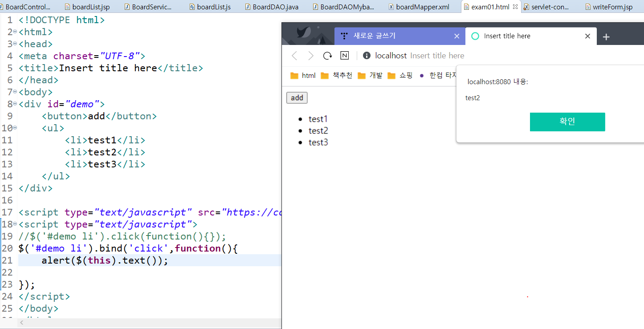This screenshot has height=329, width=644.
Task: Switch to the 새로운 글쓰기 browser tab
Action: click(399, 36)
